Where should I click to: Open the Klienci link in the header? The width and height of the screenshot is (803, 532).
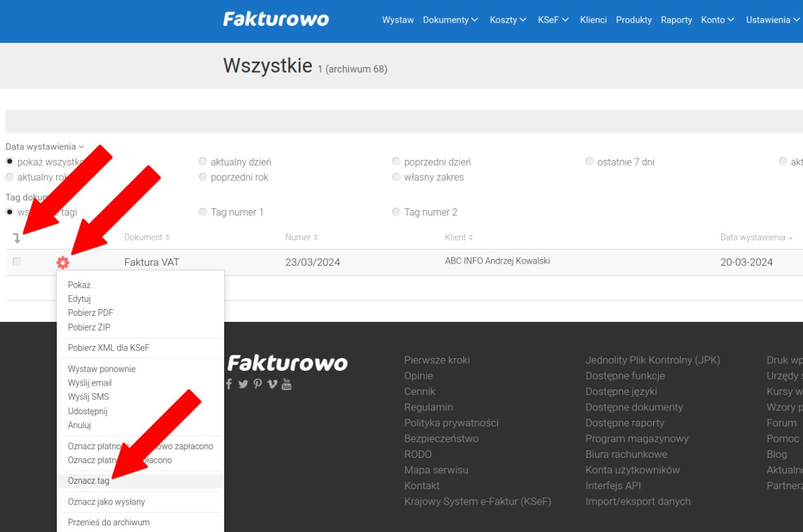click(594, 20)
